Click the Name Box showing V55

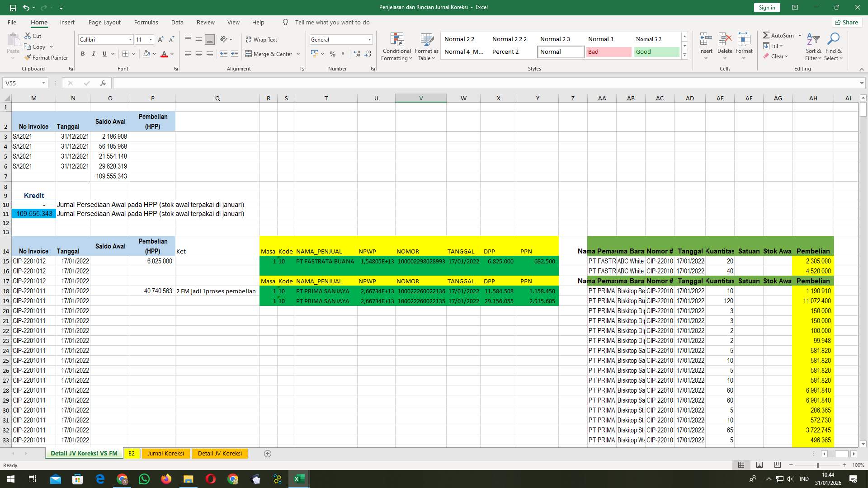(x=23, y=83)
